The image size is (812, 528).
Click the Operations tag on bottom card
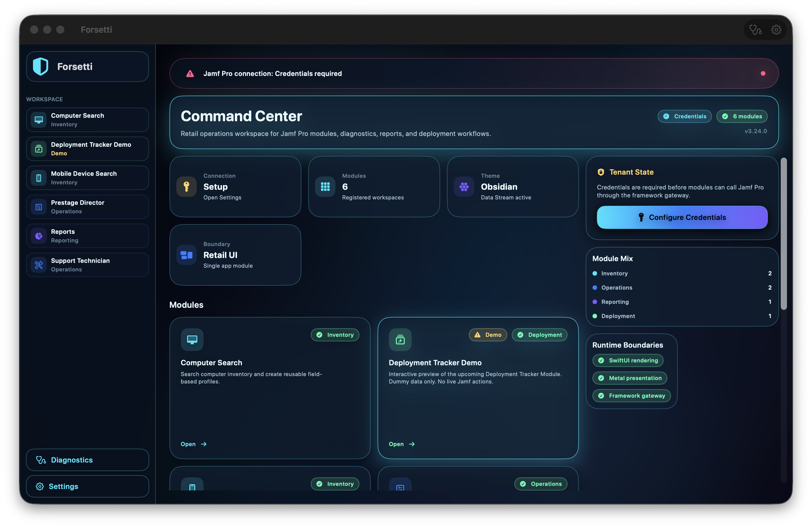[541, 484]
